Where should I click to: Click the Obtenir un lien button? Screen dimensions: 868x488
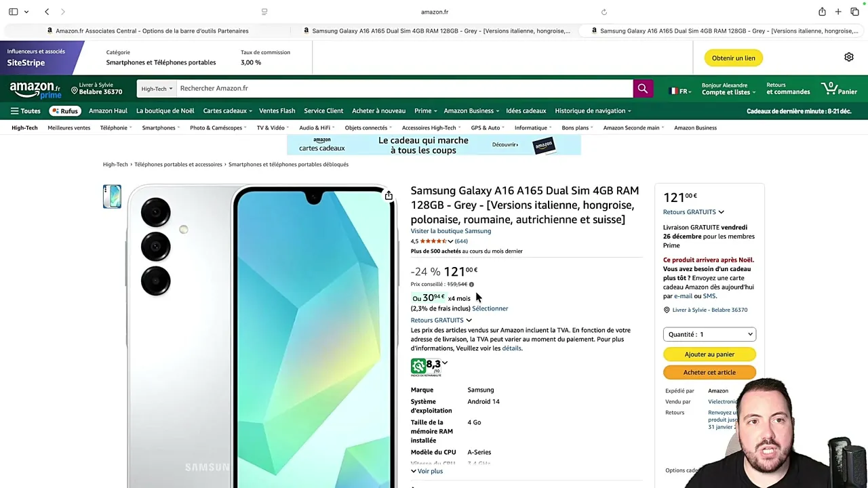733,58
